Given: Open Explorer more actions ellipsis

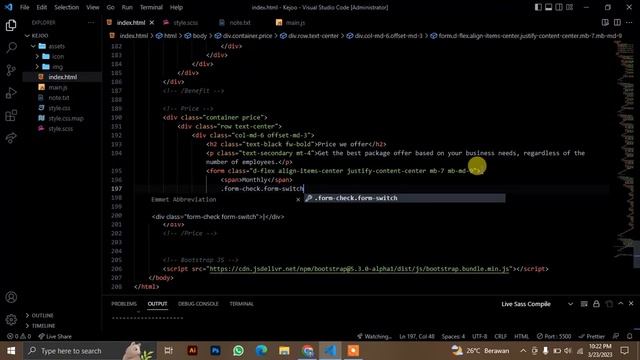Looking at the screenshot, I should (91, 22).
